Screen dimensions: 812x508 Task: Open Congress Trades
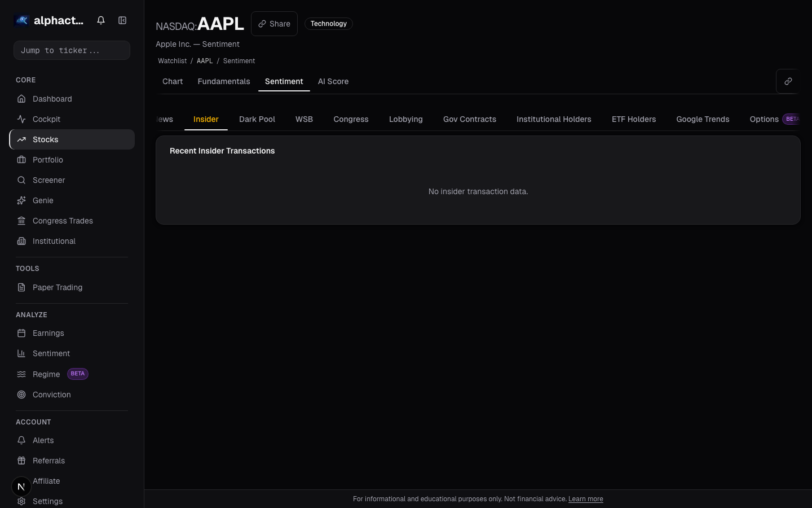point(63,221)
